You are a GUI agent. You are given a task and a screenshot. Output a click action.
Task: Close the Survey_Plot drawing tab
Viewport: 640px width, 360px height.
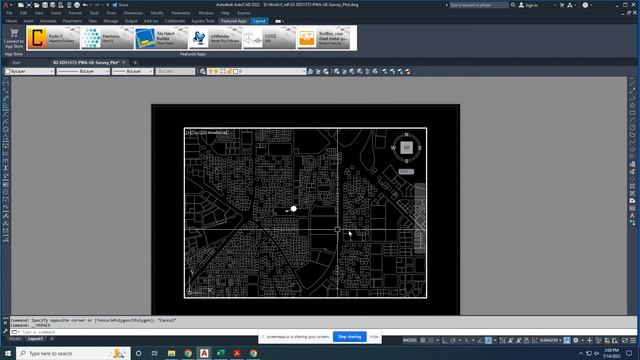coord(124,62)
